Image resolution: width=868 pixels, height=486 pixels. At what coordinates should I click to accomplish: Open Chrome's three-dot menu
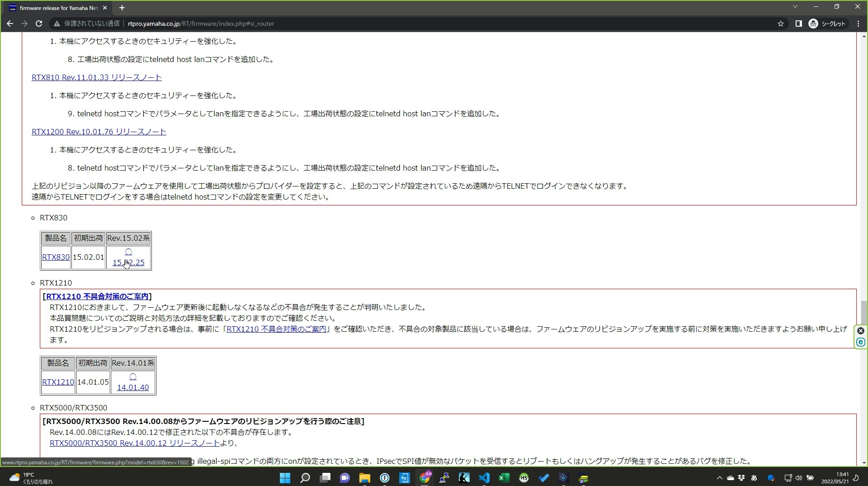858,24
